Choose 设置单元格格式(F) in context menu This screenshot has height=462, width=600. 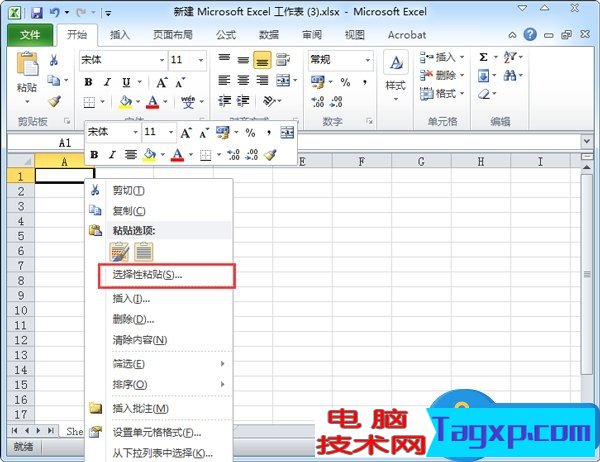(159, 433)
